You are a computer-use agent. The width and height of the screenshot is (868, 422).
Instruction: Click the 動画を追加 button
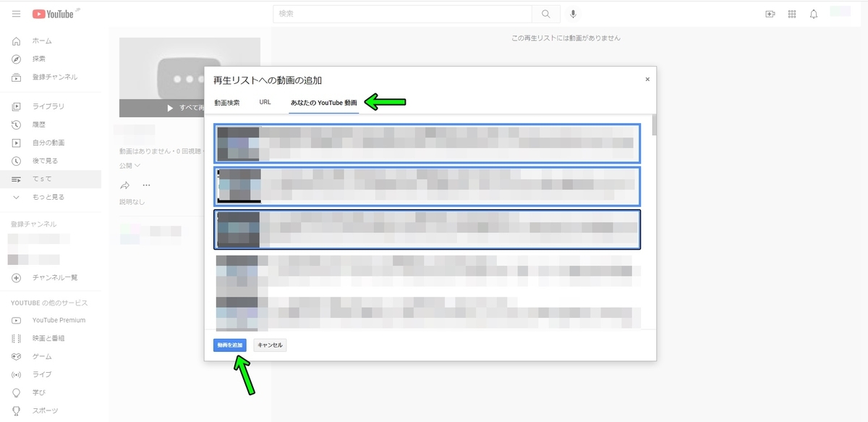[230, 345]
